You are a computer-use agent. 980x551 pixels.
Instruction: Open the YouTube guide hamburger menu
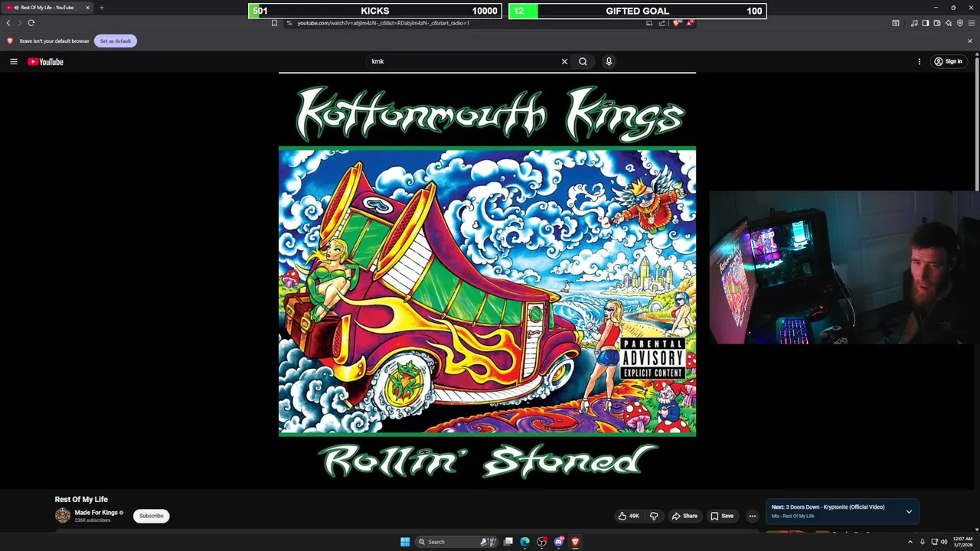pyautogui.click(x=13, y=61)
